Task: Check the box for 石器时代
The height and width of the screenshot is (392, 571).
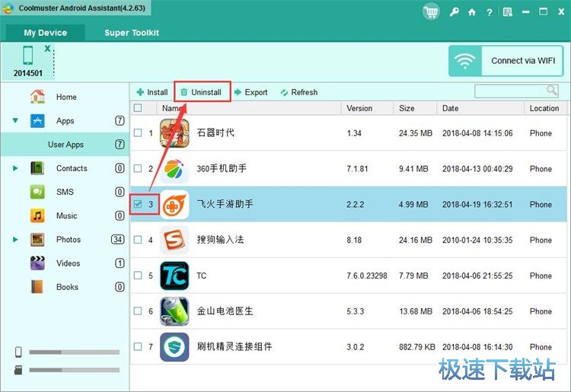Action: pos(138,133)
